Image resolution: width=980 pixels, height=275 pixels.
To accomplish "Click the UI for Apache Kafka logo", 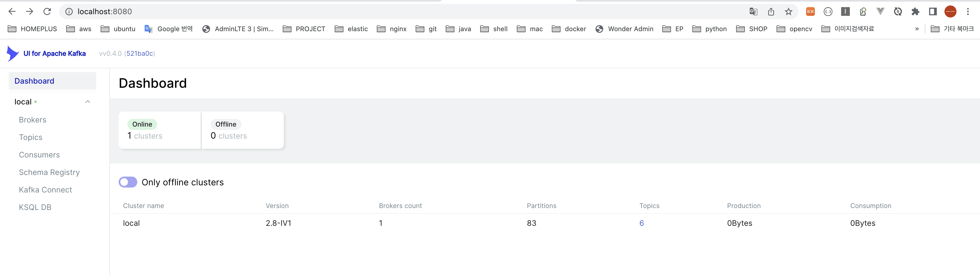I will point(13,54).
